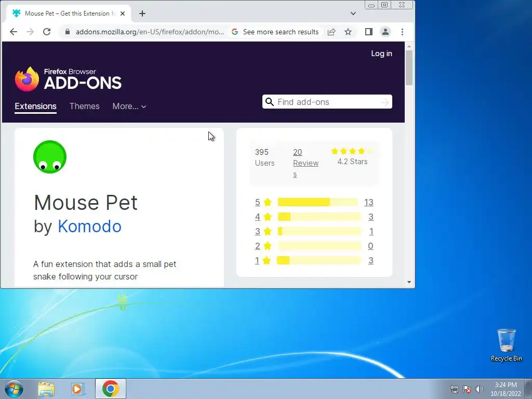Click the 4.2 star rating display
The height and width of the screenshot is (399, 532).
click(352, 156)
